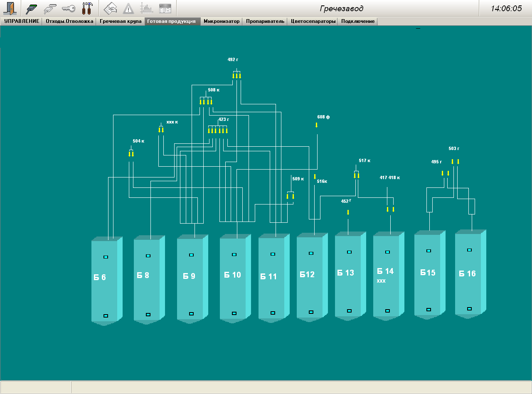Click the exit door icon

[10, 8]
